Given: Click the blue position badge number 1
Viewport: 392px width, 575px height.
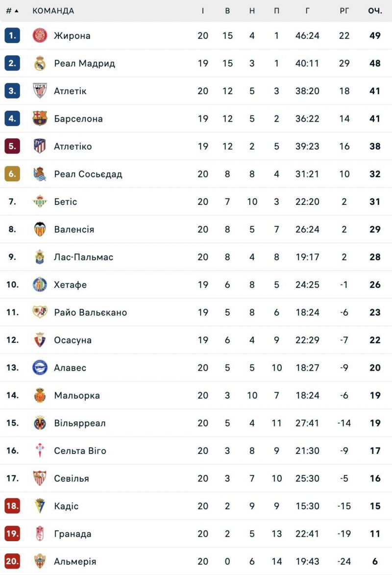Looking at the screenshot, I should coord(12,35).
